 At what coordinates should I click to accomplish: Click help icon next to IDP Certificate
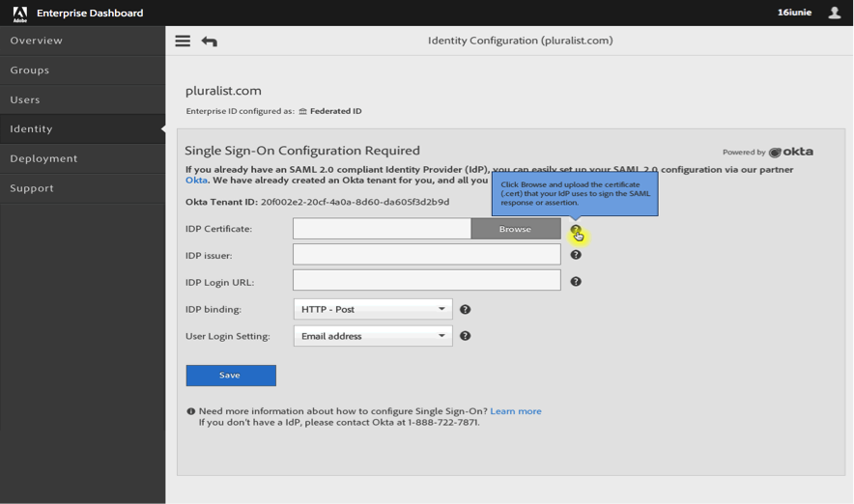click(x=576, y=230)
